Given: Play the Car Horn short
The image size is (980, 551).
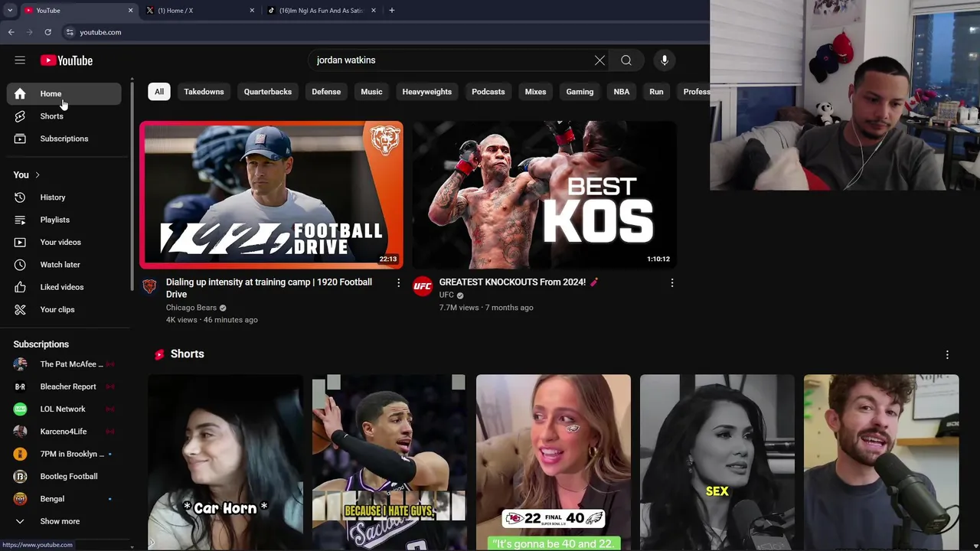Looking at the screenshot, I should coord(225,462).
